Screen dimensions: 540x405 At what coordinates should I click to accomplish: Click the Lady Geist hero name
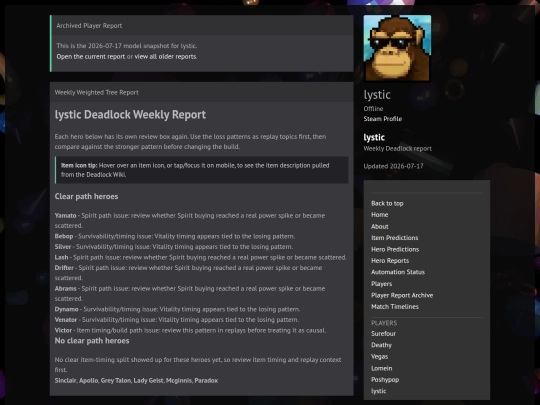[148, 381]
